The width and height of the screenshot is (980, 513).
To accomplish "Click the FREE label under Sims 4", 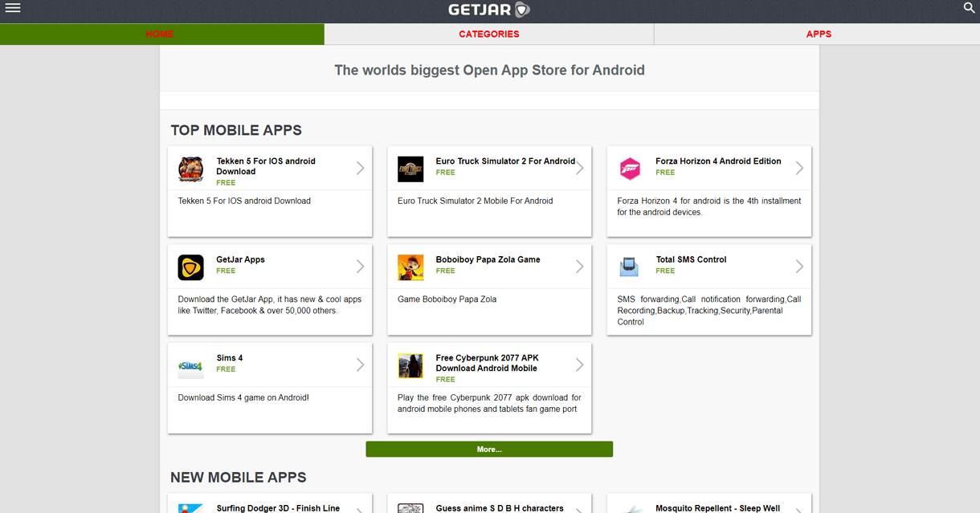I will pyautogui.click(x=226, y=369).
